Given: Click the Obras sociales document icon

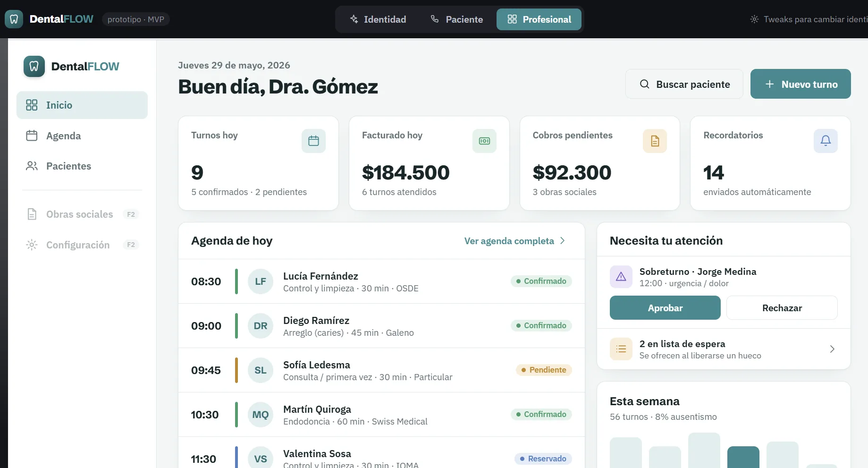Looking at the screenshot, I should [32, 214].
